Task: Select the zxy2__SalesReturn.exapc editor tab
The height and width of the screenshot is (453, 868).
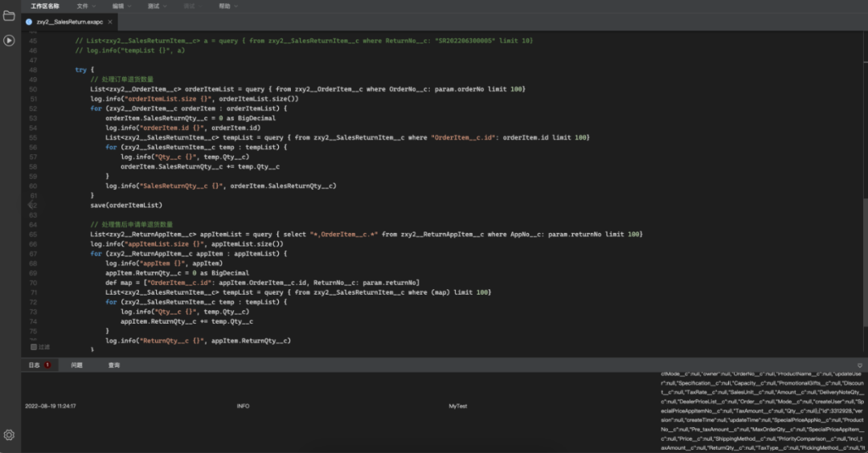Action: (x=68, y=22)
